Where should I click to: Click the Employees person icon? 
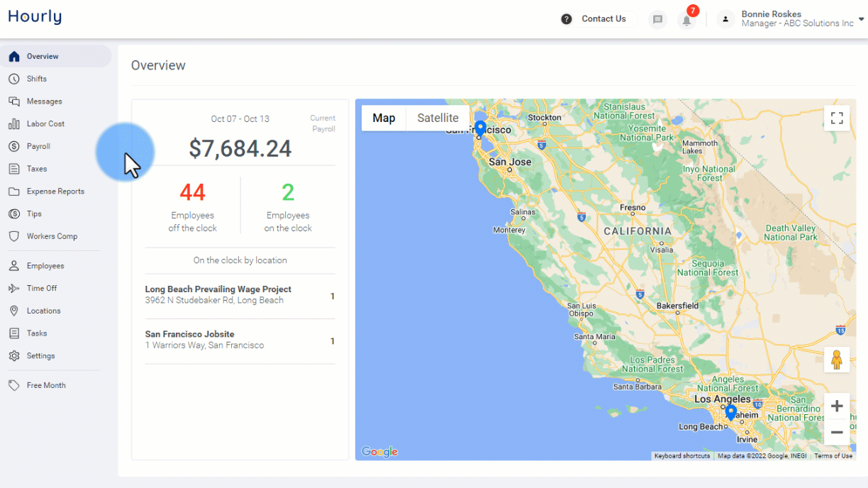point(13,266)
